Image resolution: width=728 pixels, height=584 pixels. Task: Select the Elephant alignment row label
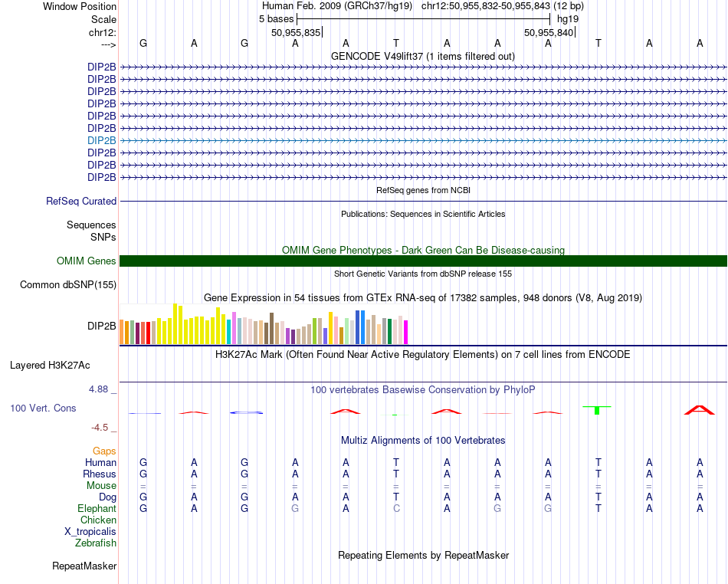[x=97, y=509]
